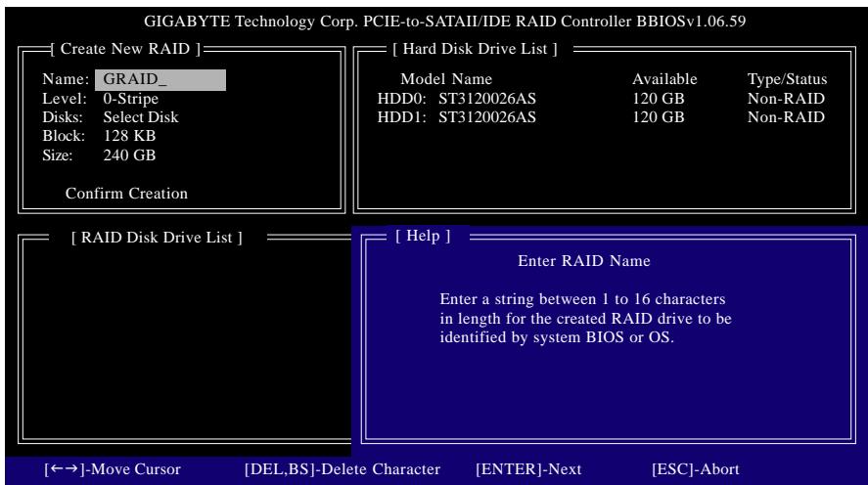Image resolution: width=868 pixels, height=485 pixels.
Task: Choose Confirm Creation
Action: pos(126,194)
